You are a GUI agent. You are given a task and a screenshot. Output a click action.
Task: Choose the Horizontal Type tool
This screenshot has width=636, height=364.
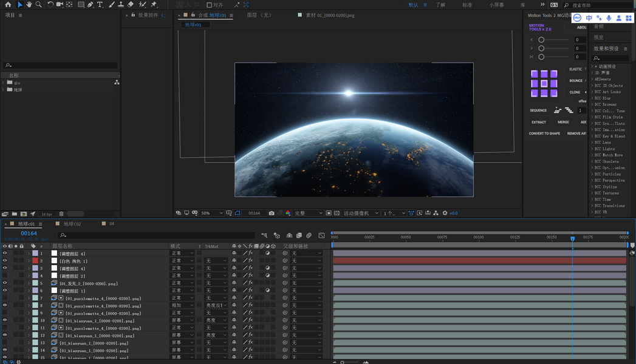(x=100, y=5)
